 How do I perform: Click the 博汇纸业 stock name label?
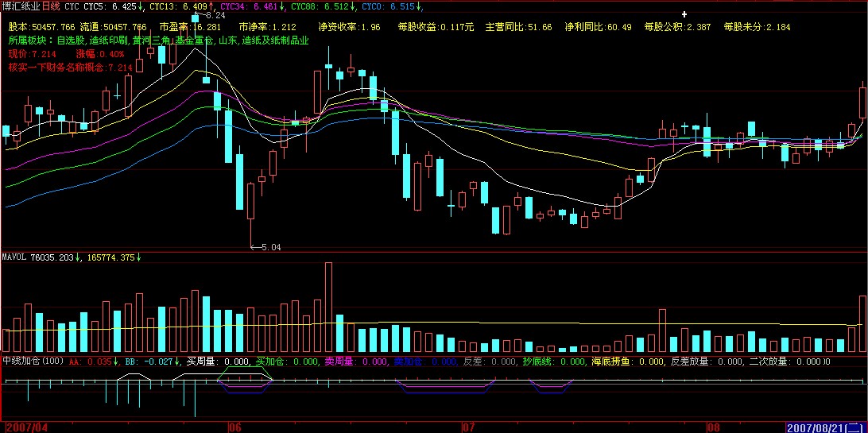click(21, 6)
